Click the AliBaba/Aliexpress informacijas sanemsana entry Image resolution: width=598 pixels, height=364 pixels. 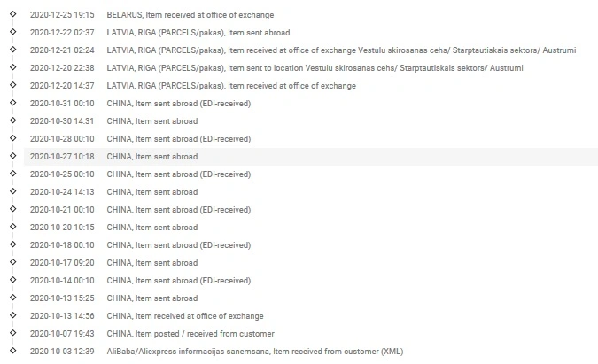255,352
